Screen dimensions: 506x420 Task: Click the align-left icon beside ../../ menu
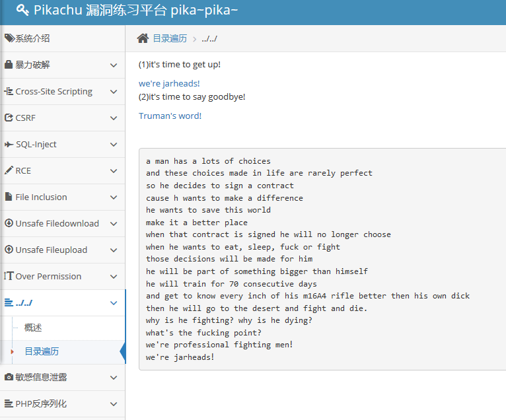click(x=9, y=302)
